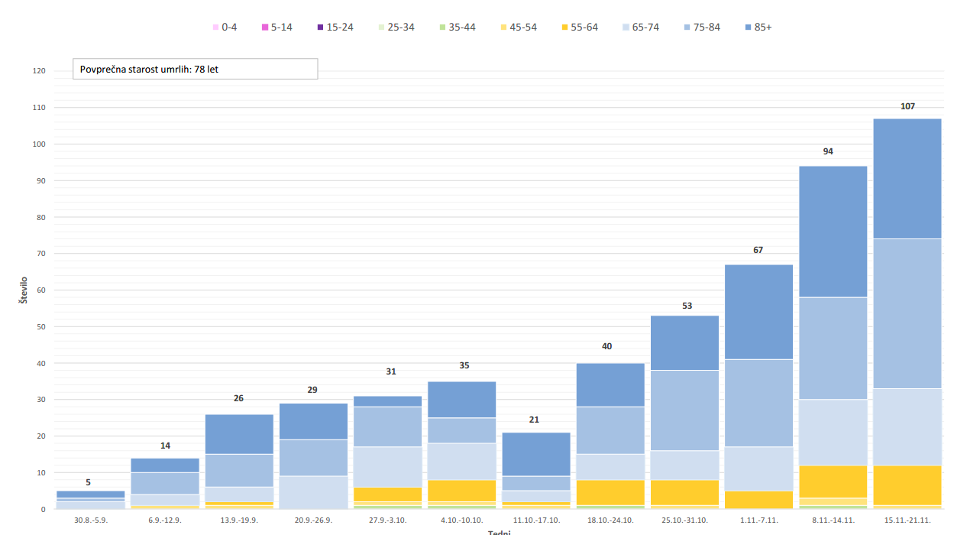The width and height of the screenshot is (980, 535).
Task: Click the 5-14 legend color swatch
Action: tap(265, 28)
